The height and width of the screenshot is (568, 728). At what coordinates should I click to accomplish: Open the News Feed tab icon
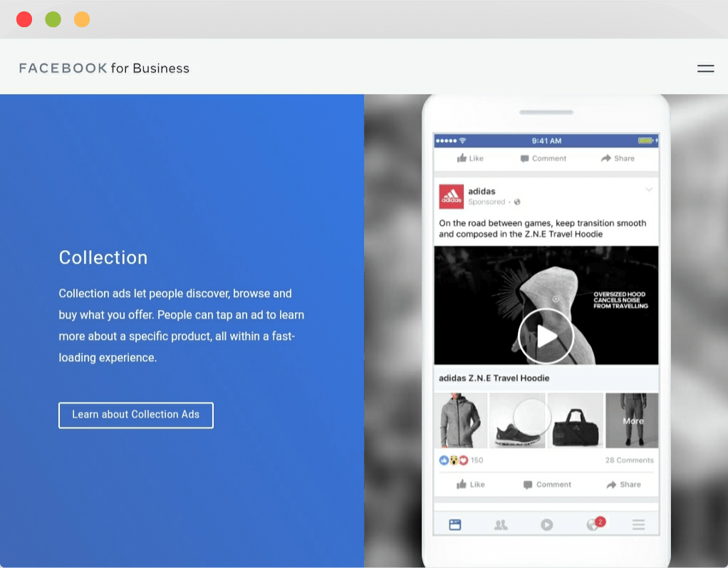[455, 525]
